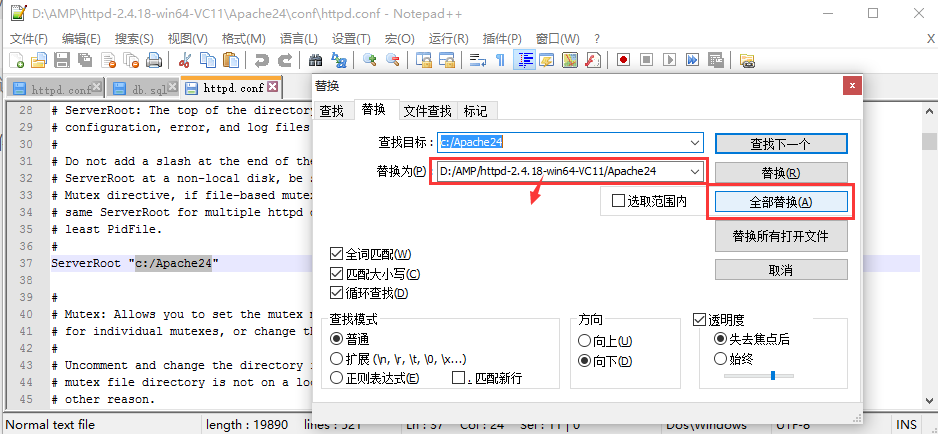This screenshot has height=434, width=938.
Task: Open the 替换为 dropdown arrow
Action: click(695, 171)
